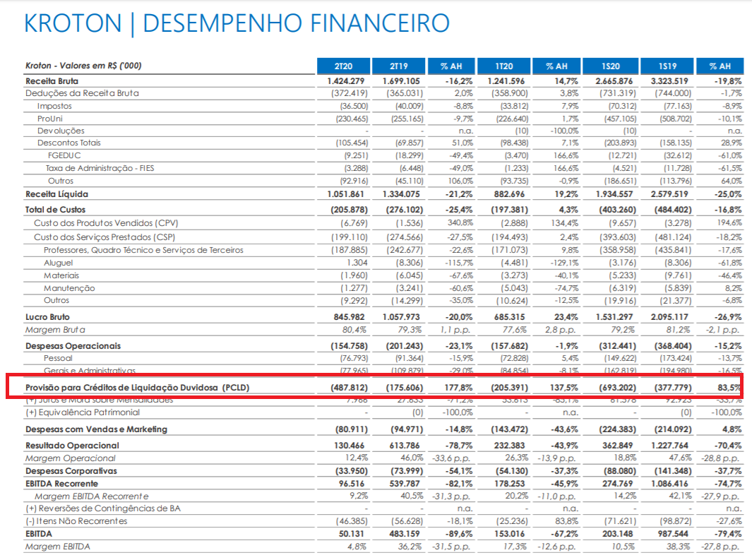Image resolution: width=752 pixels, height=560 pixels.
Task: Select the Receita Bruta row label
Action: (x=52, y=81)
